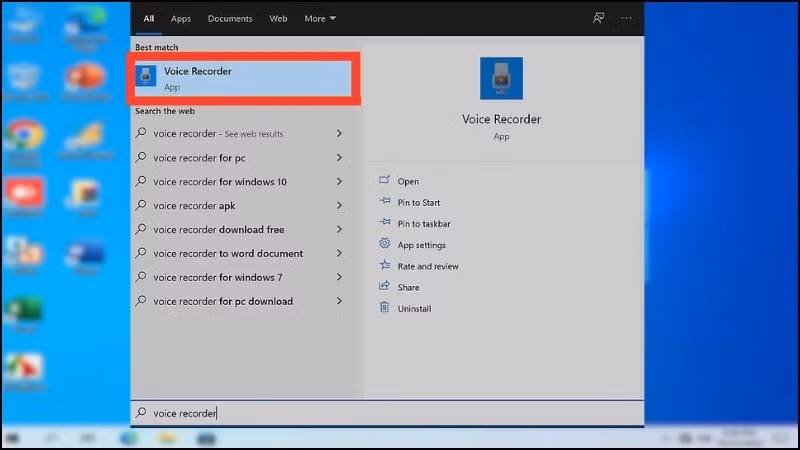Screen dimensions: 800x450
Task: Click Uninstall for Voice Recorder
Action: click(414, 309)
